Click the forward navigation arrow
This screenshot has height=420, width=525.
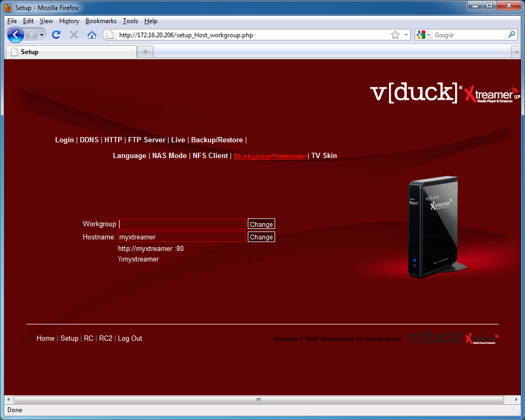click(31, 35)
